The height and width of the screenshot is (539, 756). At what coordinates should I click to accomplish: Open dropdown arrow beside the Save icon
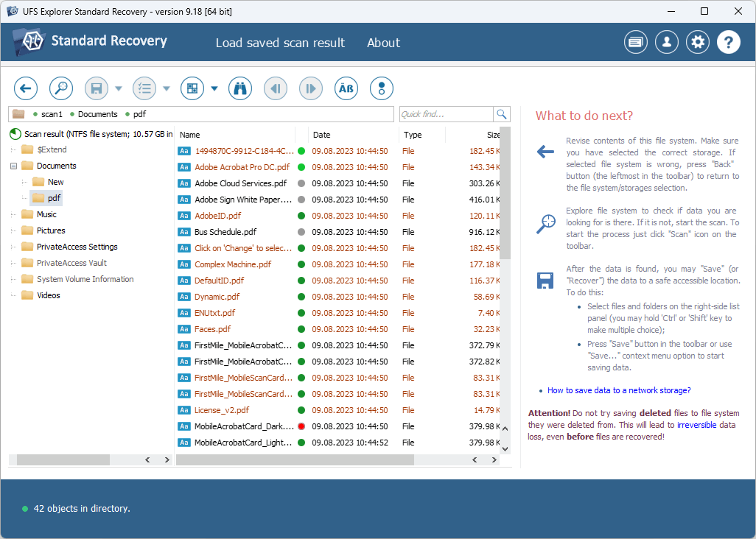click(x=119, y=88)
